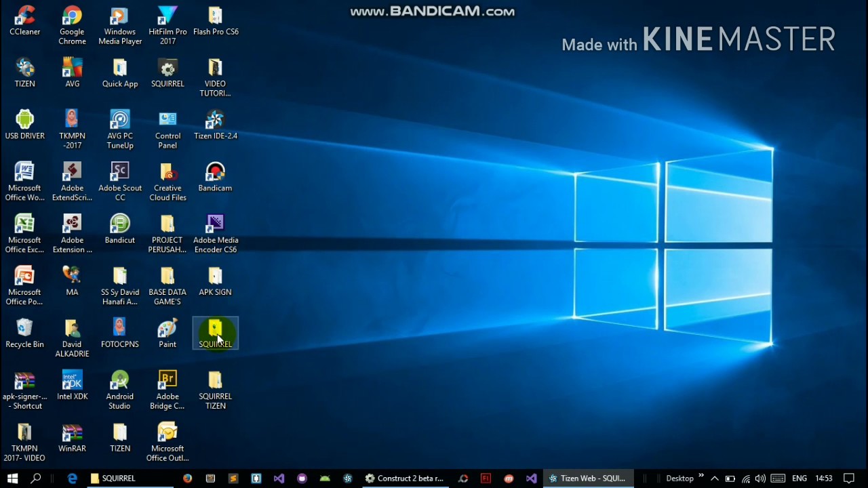Select the Android Studio desktop icon
Screen dimensions: 868x488
coord(120,390)
